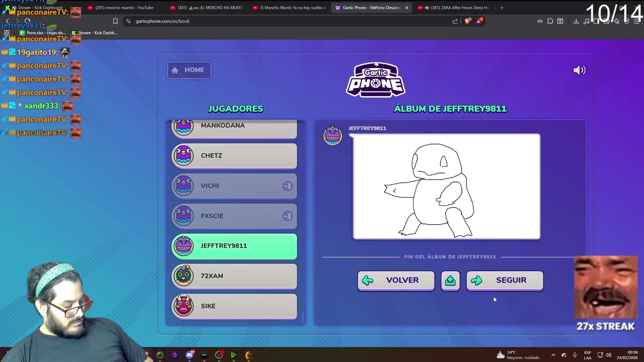The image size is (644, 362).
Task: Open browser extensions puzzle icon
Action: tap(550, 21)
